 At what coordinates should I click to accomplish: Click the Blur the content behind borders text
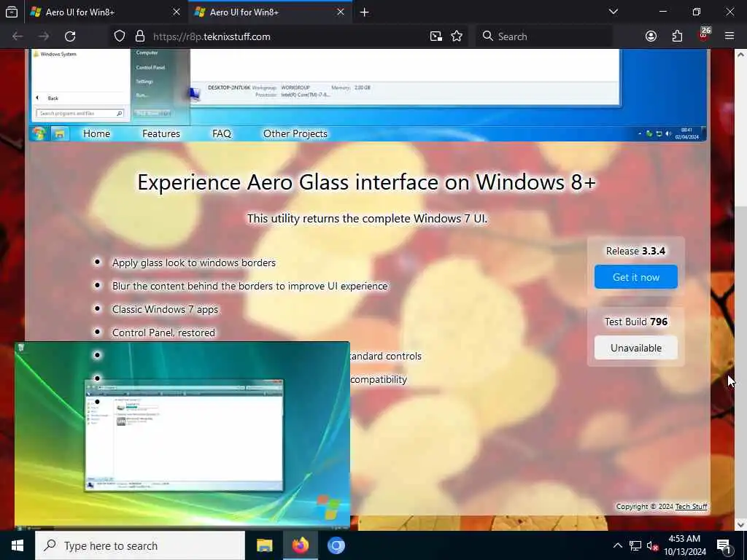(x=249, y=286)
